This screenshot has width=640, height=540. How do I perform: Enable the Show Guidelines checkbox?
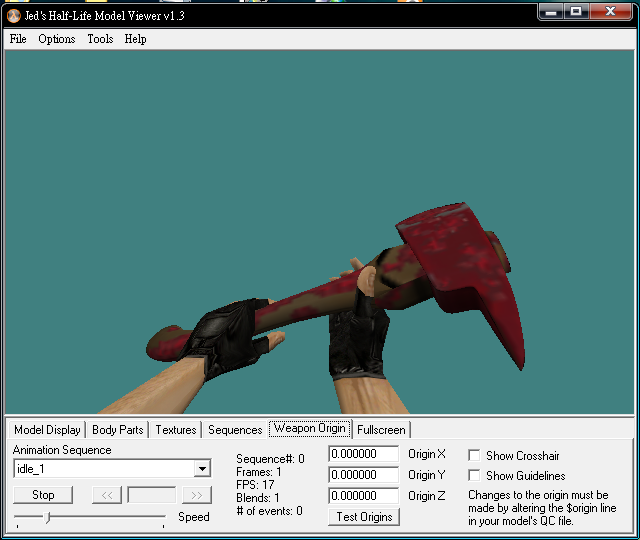point(474,476)
